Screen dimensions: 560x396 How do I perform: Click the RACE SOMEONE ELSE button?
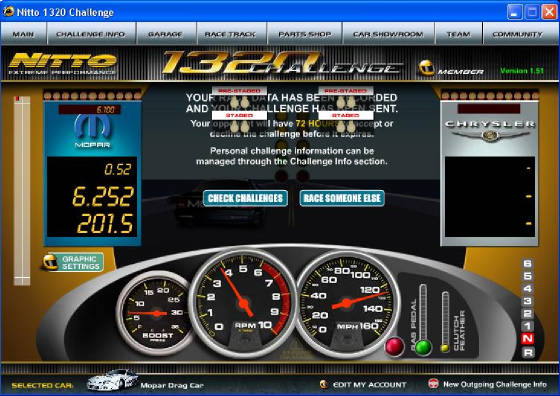point(342,198)
